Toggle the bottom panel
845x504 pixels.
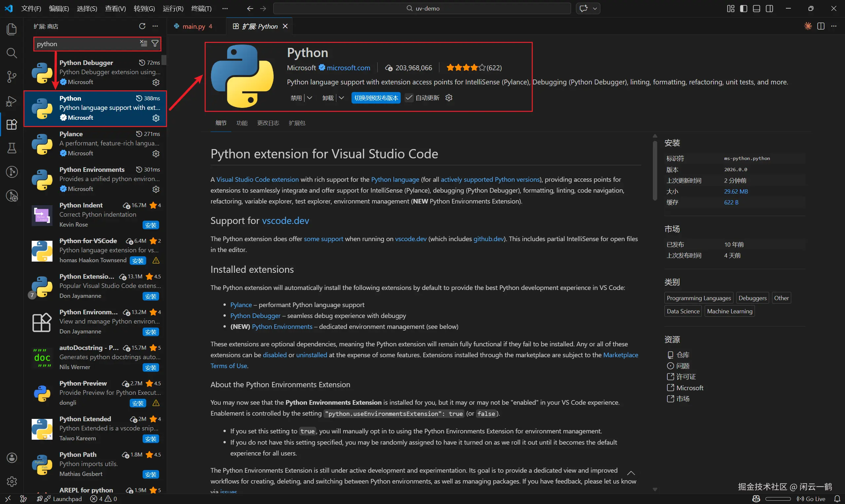[756, 9]
